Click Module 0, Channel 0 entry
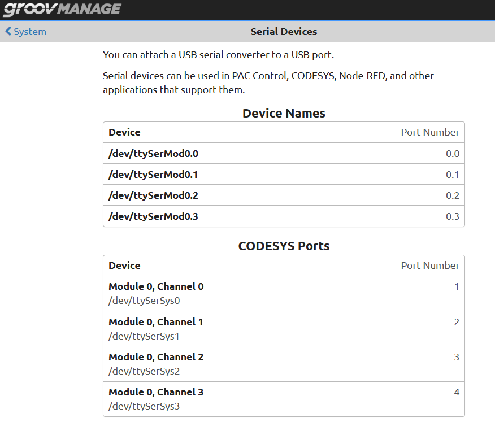Viewport: 495px width, 448px height. point(156,286)
